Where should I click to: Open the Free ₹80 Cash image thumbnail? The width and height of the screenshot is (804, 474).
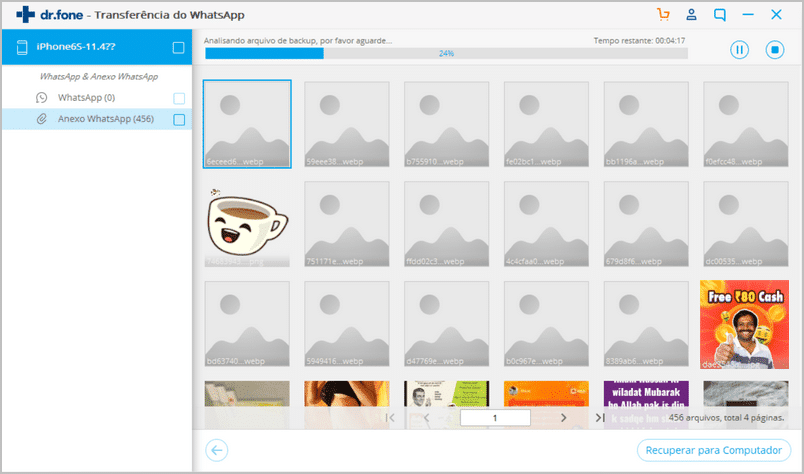[x=746, y=324]
